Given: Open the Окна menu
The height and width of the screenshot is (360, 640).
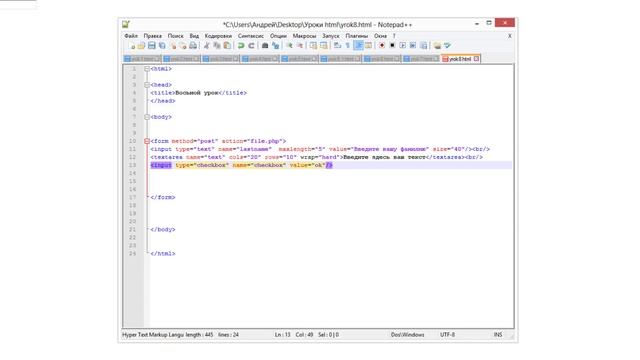Looking at the screenshot, I should tap(380, 36).
